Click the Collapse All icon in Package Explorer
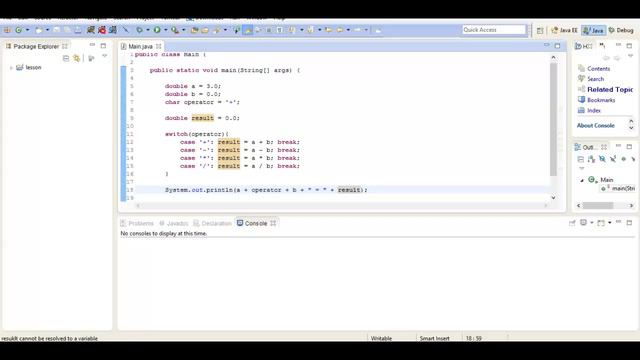The image size is (640, 360). (x=66, y=58)
